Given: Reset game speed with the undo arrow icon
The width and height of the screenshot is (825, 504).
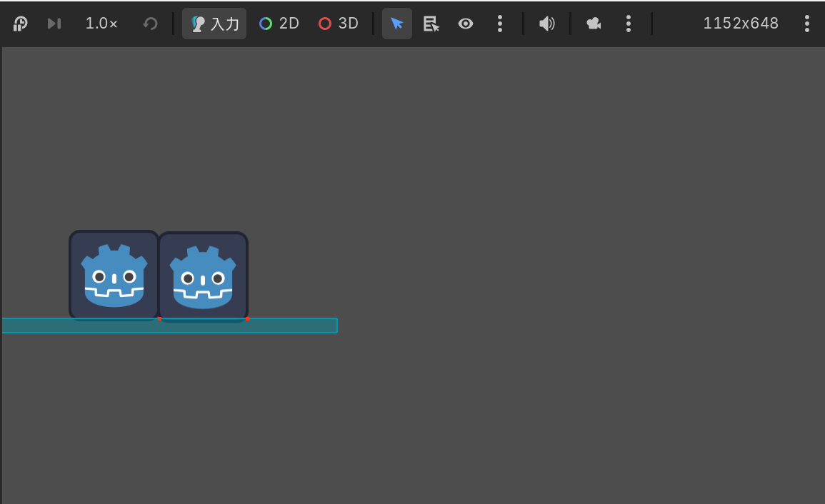Looking at the screenshot, I should (x=151, y=24).
